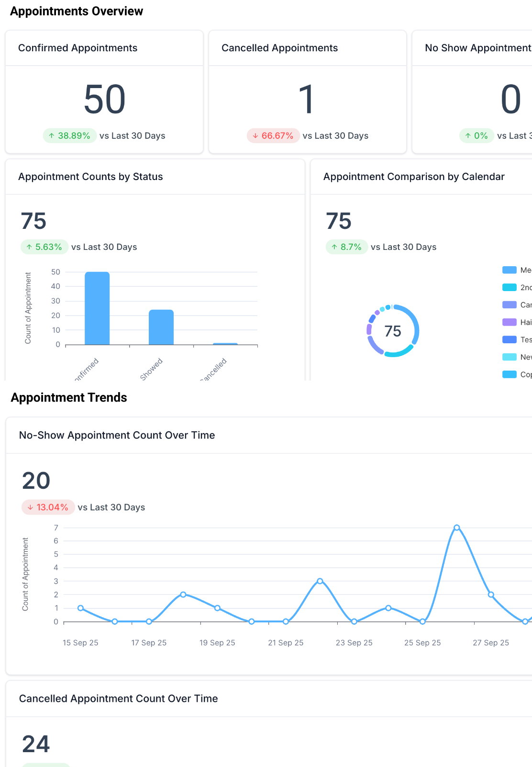The width and height of the screenshot is (532, 767).
Task: Click the cancelled trend total of 24
Action: (36, 744)
